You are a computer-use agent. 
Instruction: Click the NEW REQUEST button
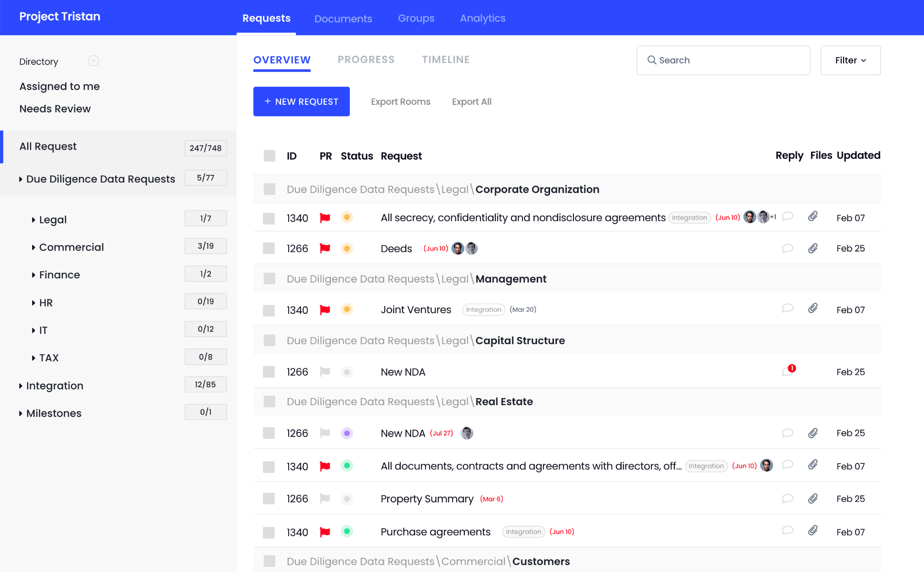(x=301, y=102)
